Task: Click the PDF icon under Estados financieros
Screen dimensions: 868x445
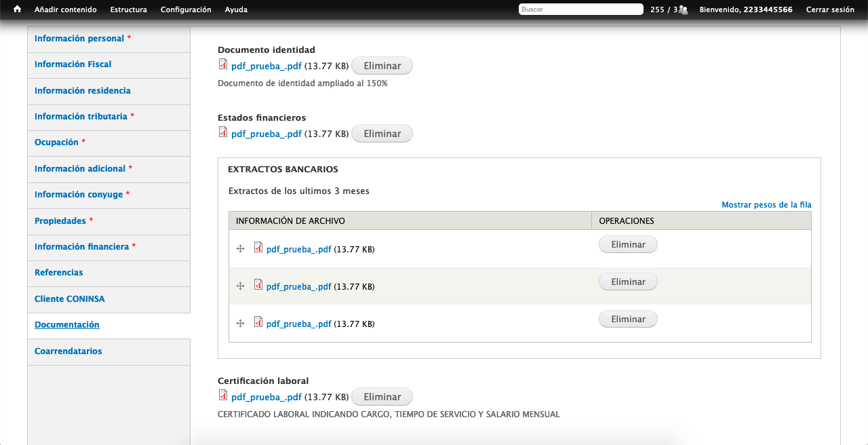Action: pos(223,132)
